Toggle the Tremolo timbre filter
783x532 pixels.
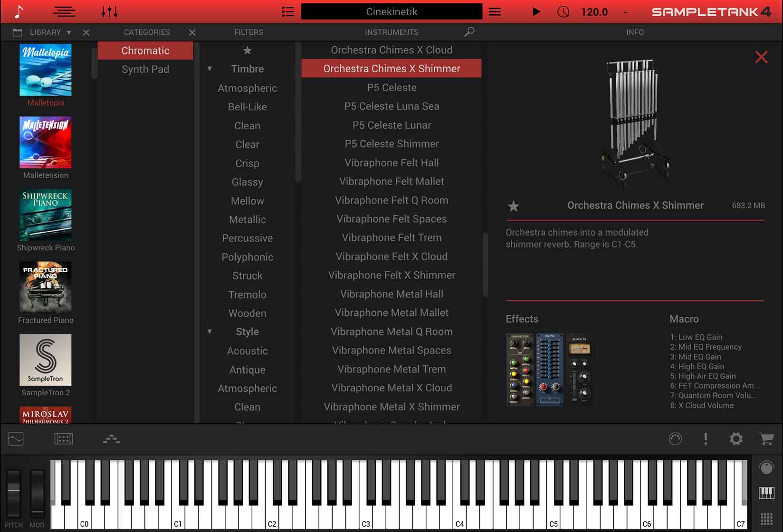click(247, 294)
